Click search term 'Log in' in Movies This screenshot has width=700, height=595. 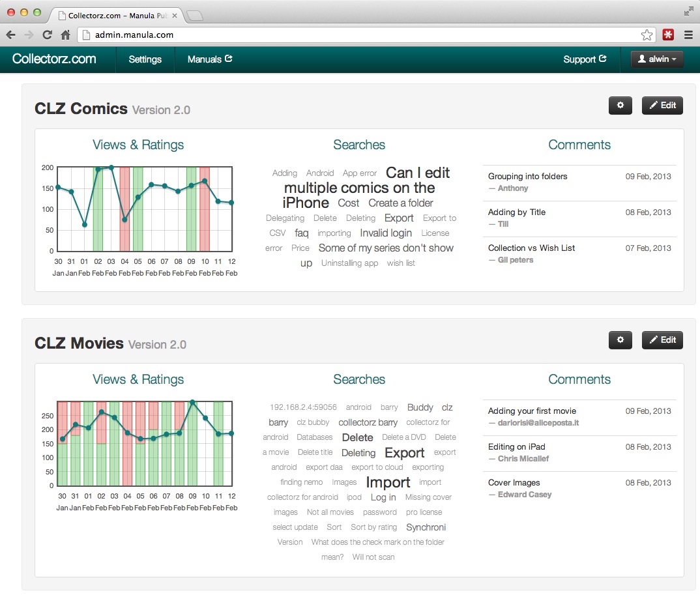click(x=383, y=497)
